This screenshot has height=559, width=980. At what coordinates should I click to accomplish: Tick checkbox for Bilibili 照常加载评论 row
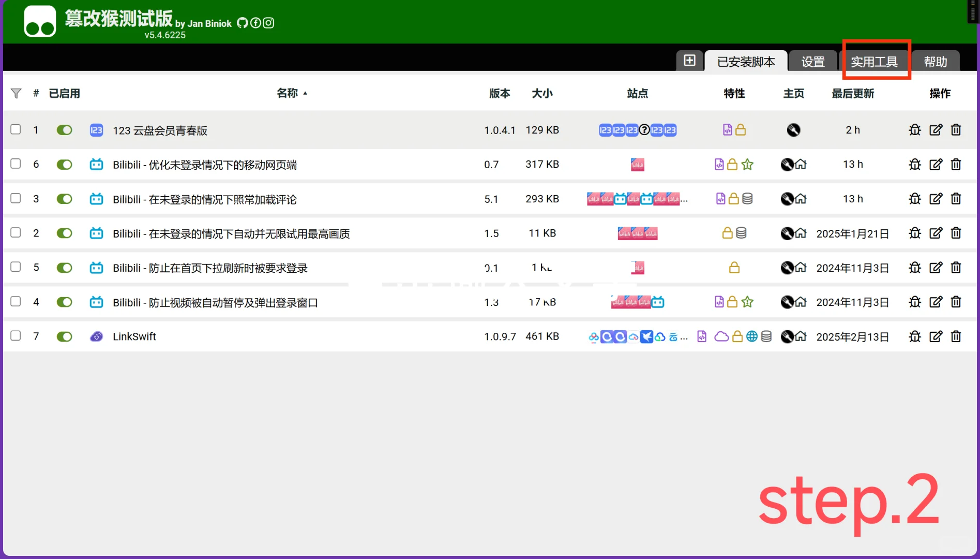pyautogui.click(x=16, y=199)
